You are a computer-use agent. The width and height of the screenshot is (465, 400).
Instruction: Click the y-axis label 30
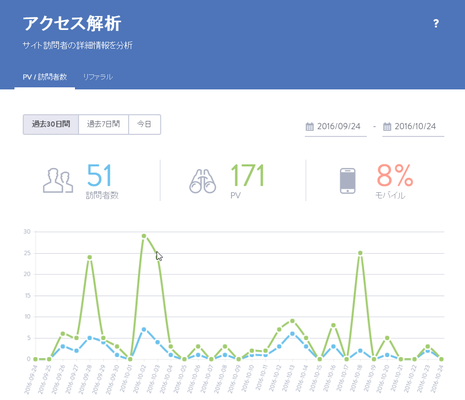coord(27,232)
